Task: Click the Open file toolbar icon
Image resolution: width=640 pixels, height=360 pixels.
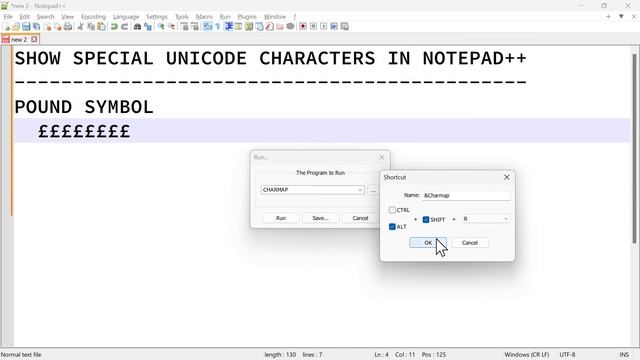Action: coord(16,27)
